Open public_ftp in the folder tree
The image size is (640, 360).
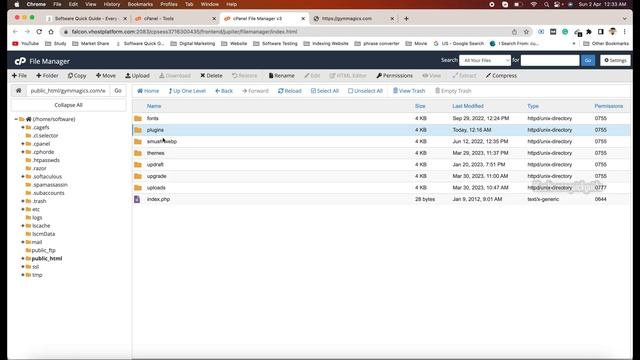43,250
